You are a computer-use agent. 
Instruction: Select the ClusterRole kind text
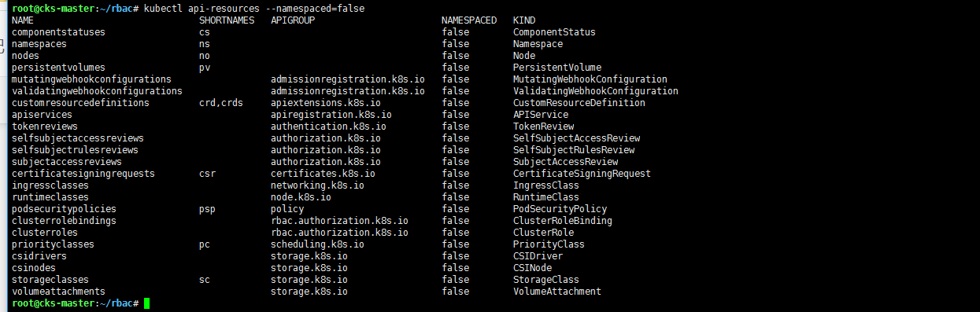tap(543, 233)
